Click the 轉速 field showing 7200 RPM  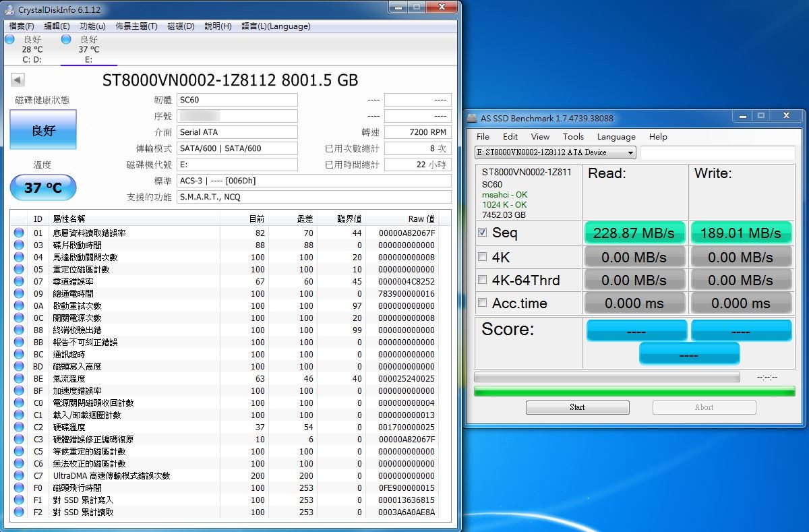(417, 132)
